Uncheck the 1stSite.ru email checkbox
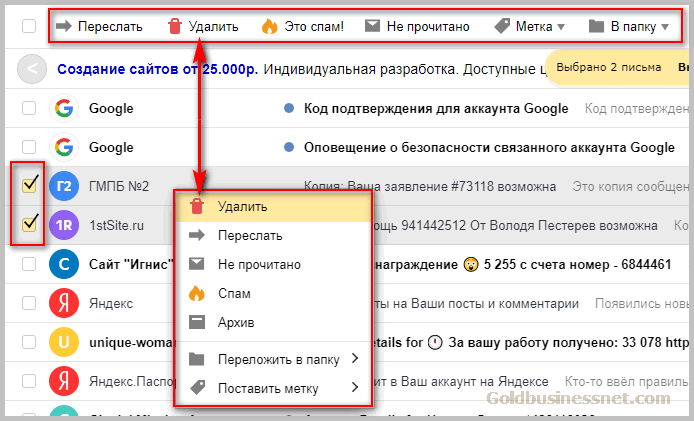Screen dimensions: 694x421 tap(29, 224)
